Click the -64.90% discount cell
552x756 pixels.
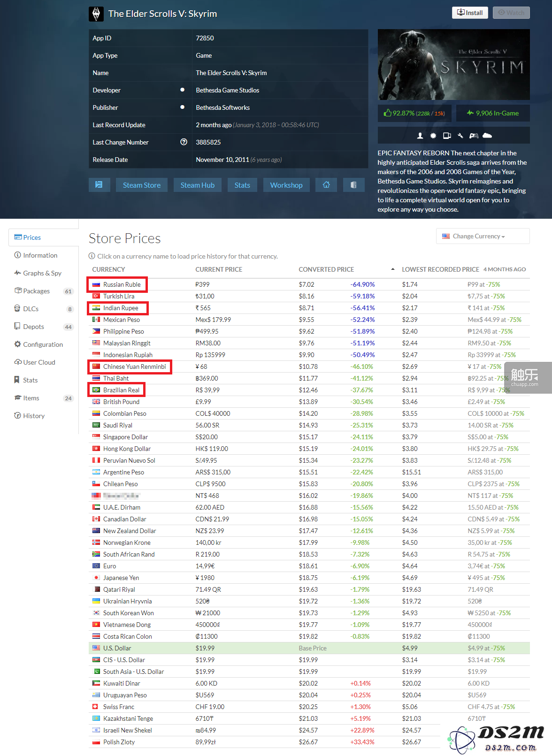[362, 284]
